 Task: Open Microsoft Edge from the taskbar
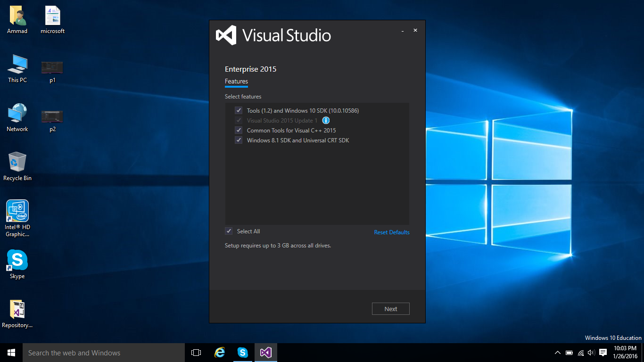219,352
